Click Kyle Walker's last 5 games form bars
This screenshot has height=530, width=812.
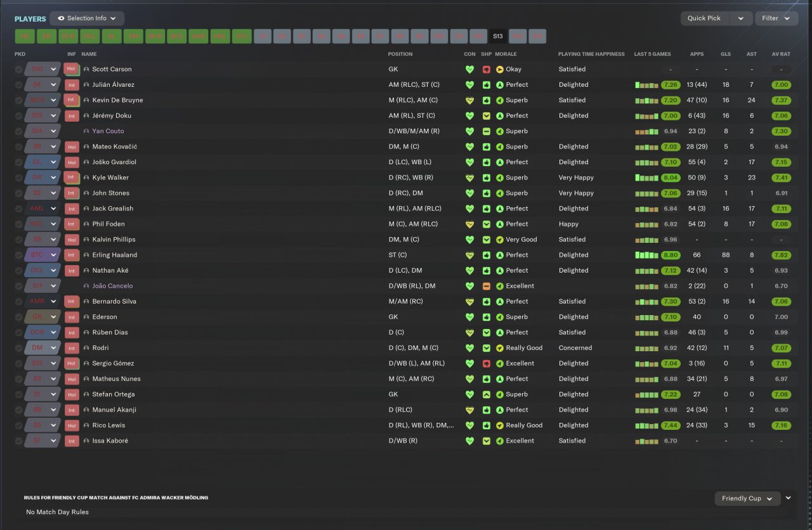click(646, 178)
